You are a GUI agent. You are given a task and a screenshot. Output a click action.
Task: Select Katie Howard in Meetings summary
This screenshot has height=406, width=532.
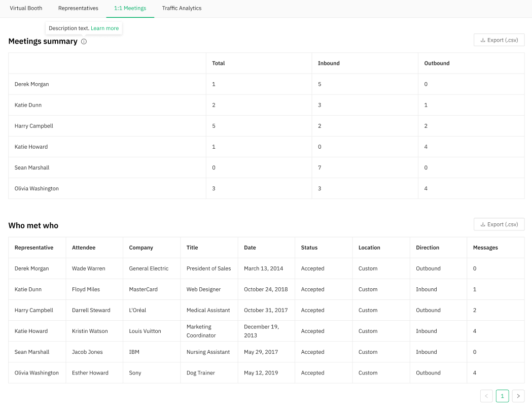point(31,147)
